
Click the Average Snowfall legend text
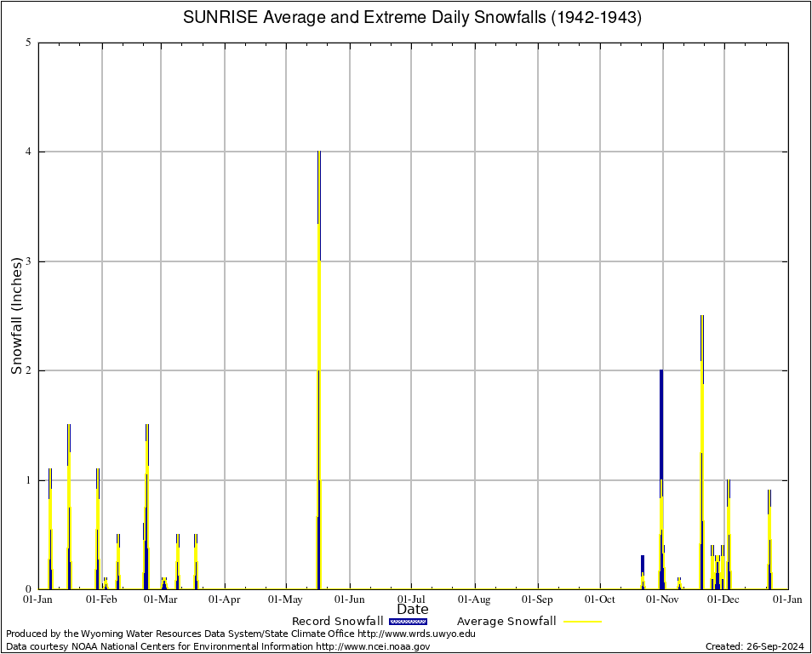click(506, 622)
